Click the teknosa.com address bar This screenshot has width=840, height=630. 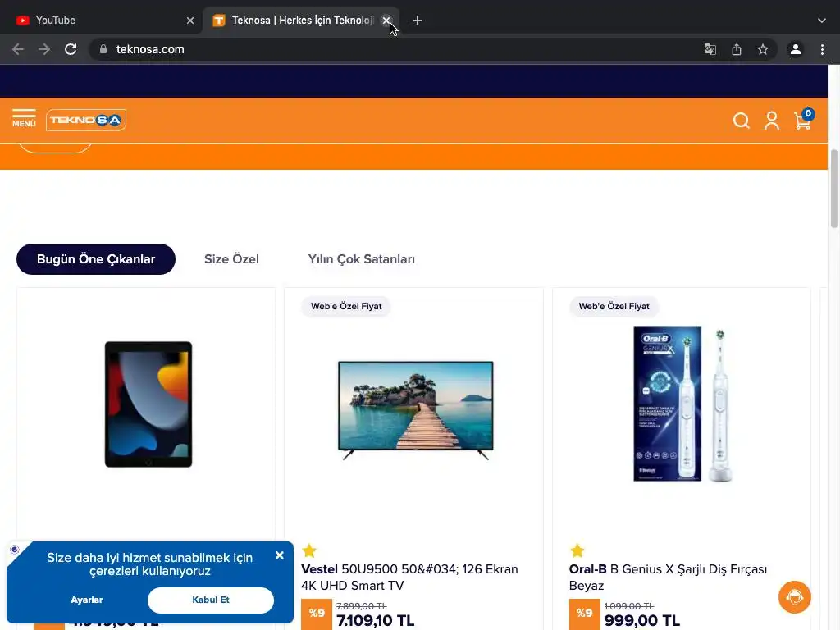(396, 49)
